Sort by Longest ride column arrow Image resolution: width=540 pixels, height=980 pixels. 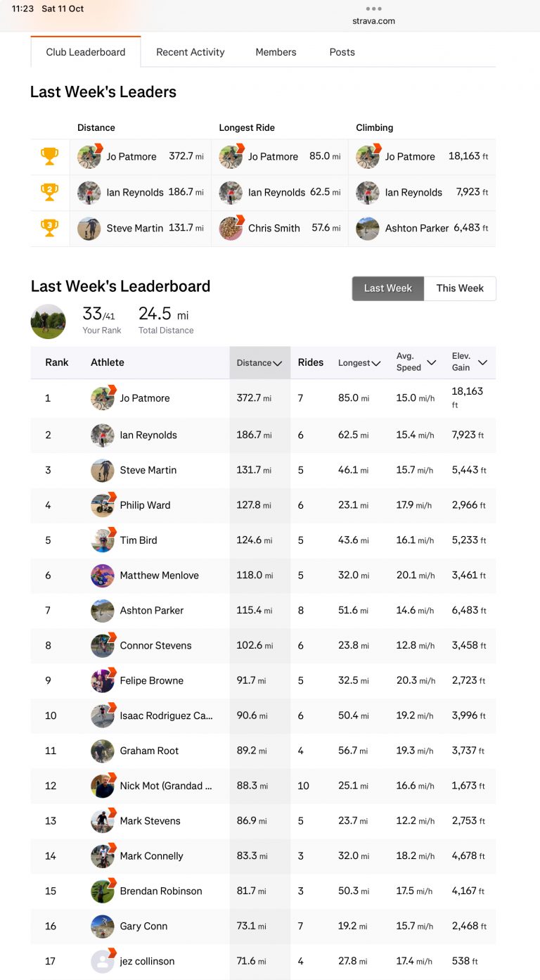[x=376, y=363]
